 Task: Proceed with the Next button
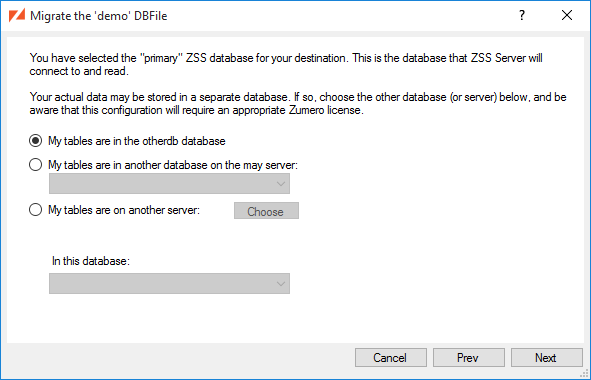click(547, 357)
